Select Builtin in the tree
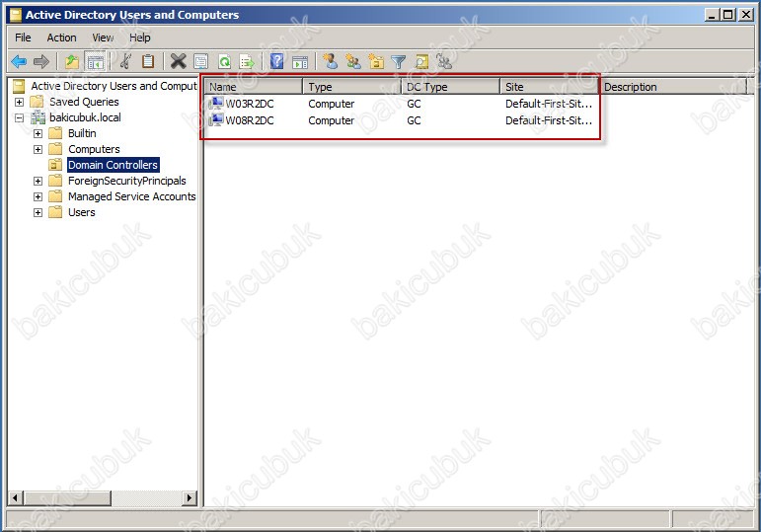This screenshot has width=761, height=532. pos(82,133)
